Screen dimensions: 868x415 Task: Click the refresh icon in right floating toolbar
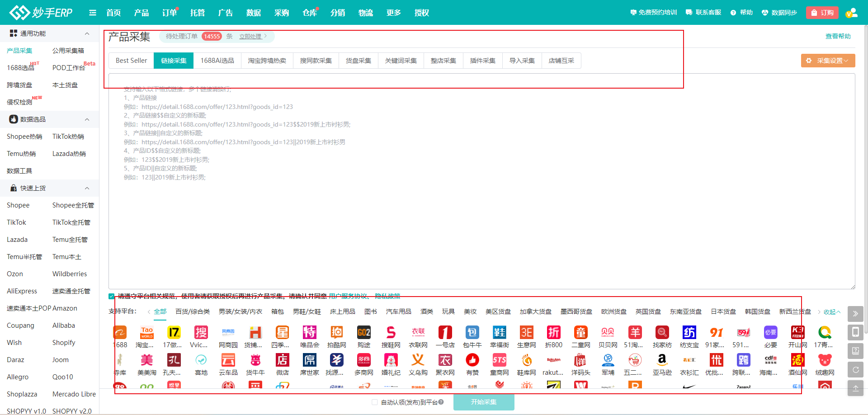click(x=855, y=370)
